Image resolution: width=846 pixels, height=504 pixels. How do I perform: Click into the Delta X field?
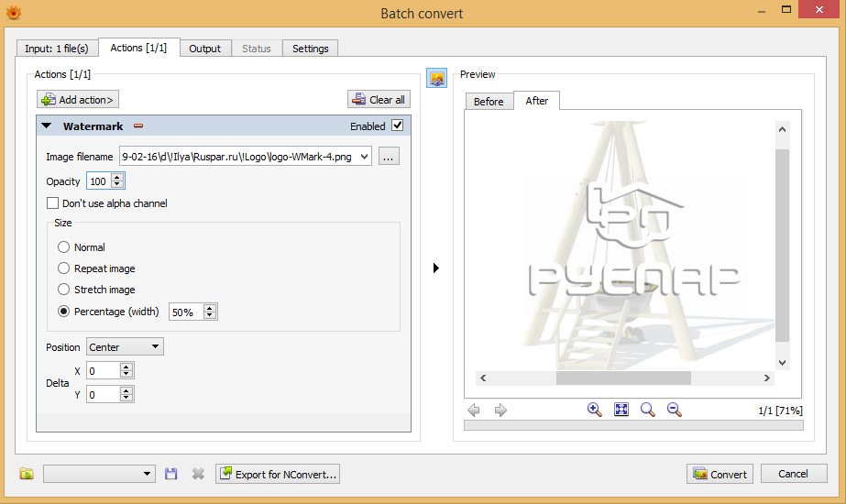[103, 371]
